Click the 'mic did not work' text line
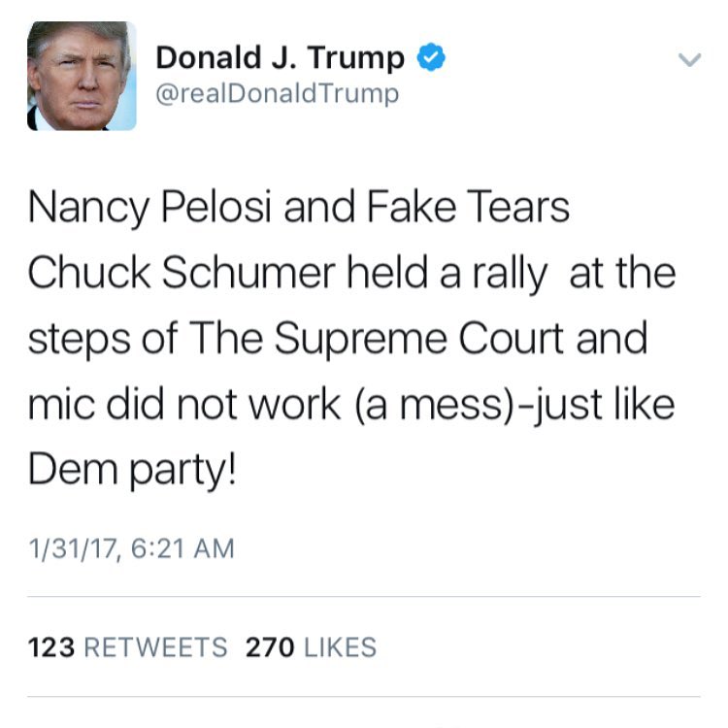The image size is (728, 728). tap(351, 405)
